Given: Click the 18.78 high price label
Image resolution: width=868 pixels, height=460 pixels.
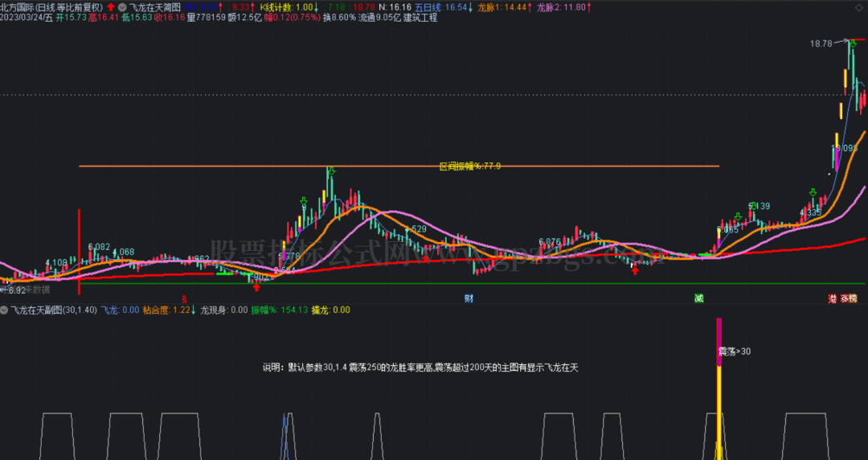Looking at the screenshot, I should 821,43.
